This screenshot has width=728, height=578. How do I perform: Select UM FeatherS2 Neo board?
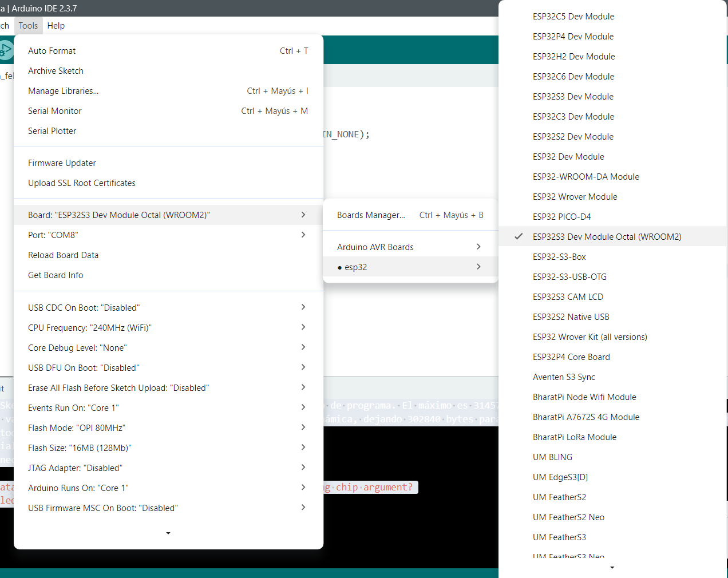[x=613, y=517]
